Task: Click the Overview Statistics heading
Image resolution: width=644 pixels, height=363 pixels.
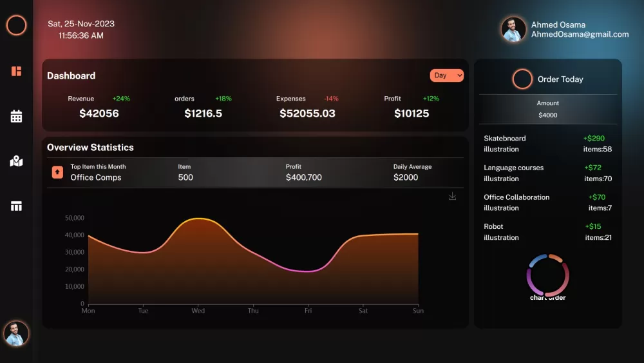Action: (x=90, y=147)
